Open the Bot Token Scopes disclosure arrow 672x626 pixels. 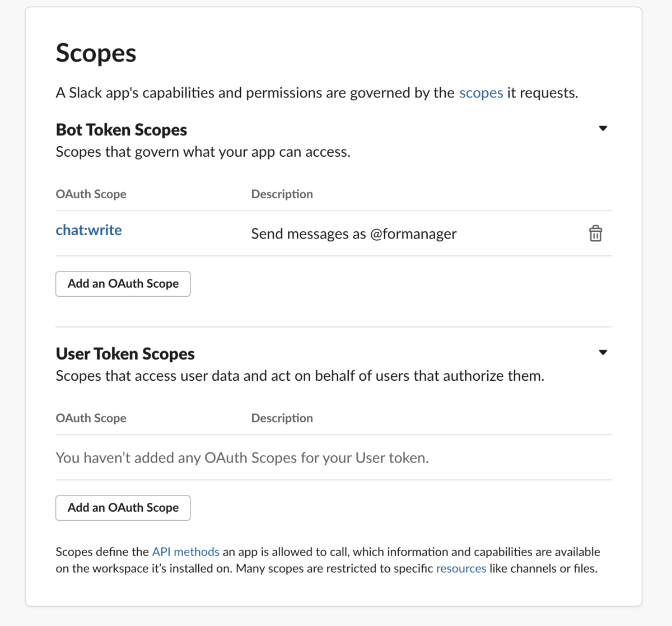click(x=603, y=128)
